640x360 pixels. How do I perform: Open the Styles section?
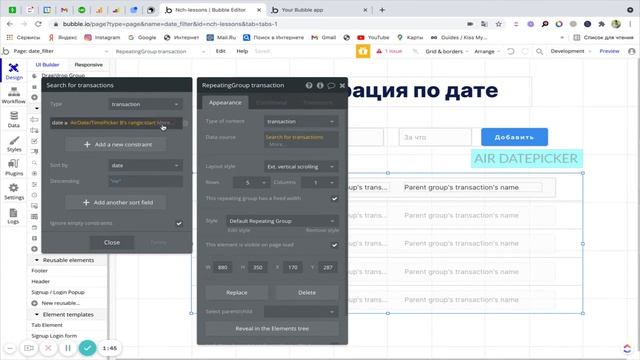(x=13, y=144)
